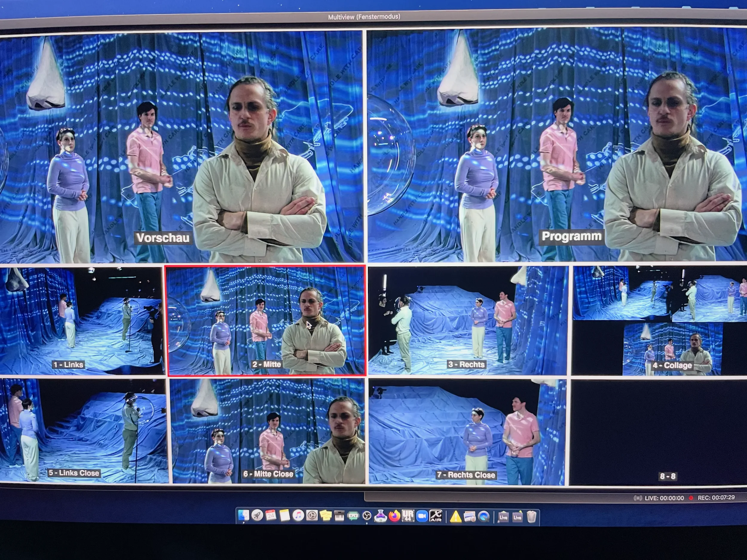Open QuickTime Player from the dock
747x560 pixels.
tap(483, 516)
